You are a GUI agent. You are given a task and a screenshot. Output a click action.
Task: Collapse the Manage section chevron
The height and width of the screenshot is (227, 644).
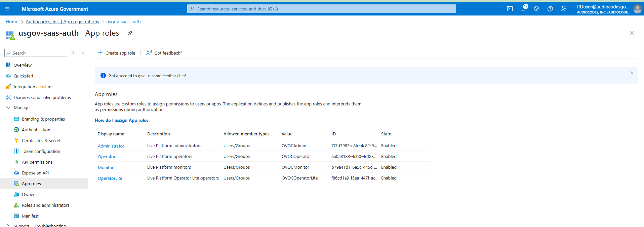[8, 107]
